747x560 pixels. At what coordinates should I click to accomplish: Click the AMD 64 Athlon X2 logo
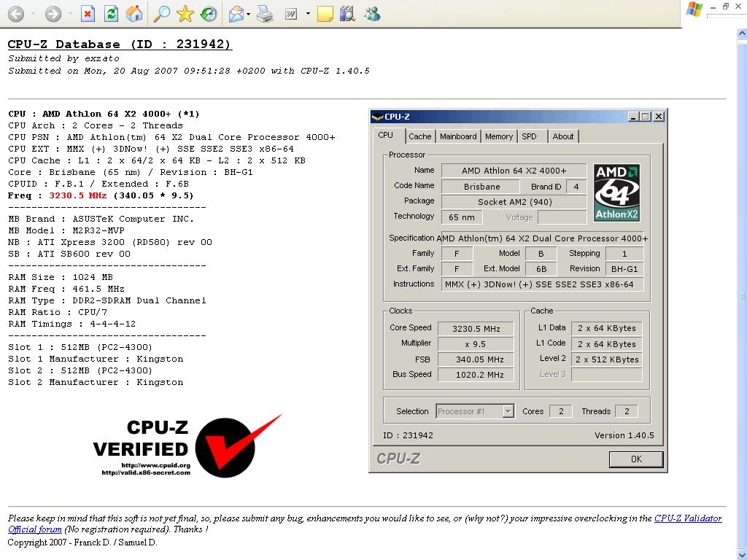tap(617, 192)
